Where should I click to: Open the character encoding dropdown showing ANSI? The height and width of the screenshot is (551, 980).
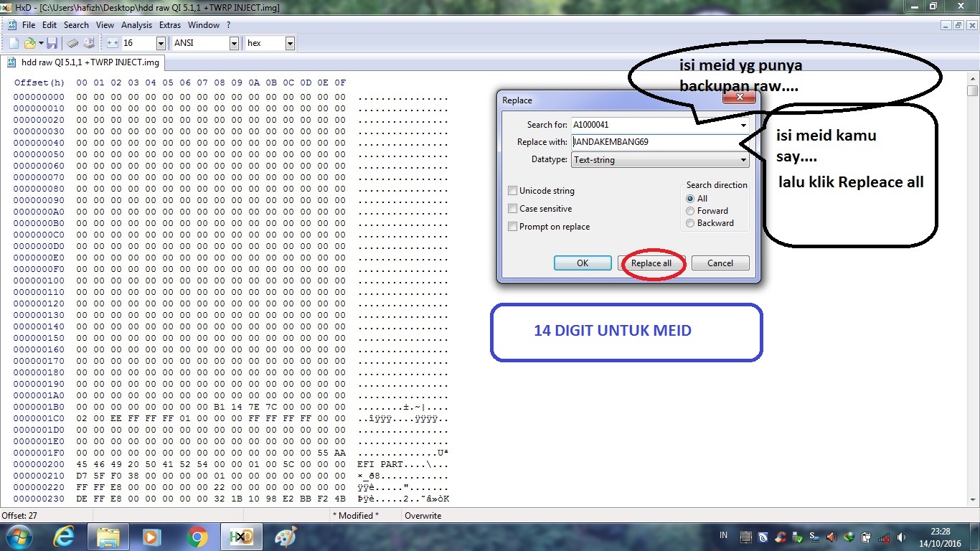[x=234, y=43]
